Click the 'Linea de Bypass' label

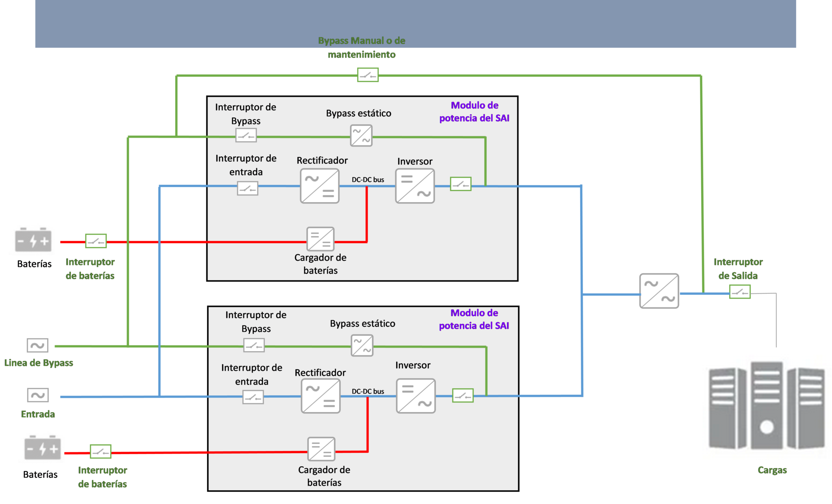[39, 363]
